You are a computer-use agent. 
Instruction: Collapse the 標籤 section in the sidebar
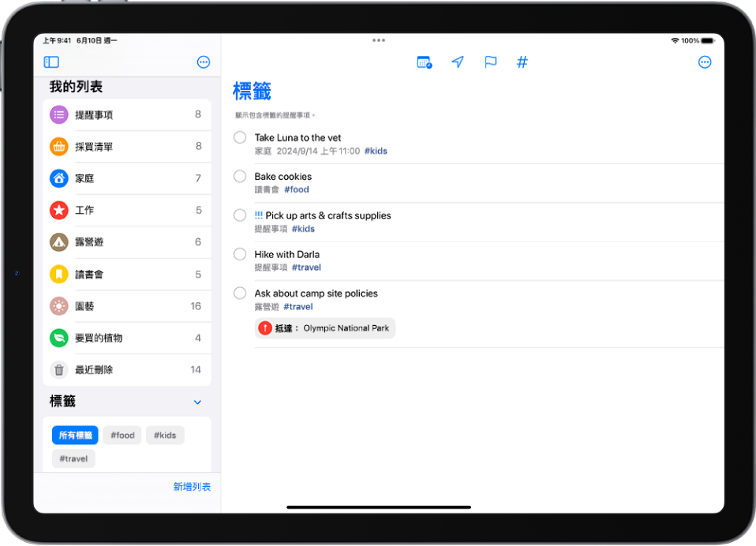tap(197, 402)
